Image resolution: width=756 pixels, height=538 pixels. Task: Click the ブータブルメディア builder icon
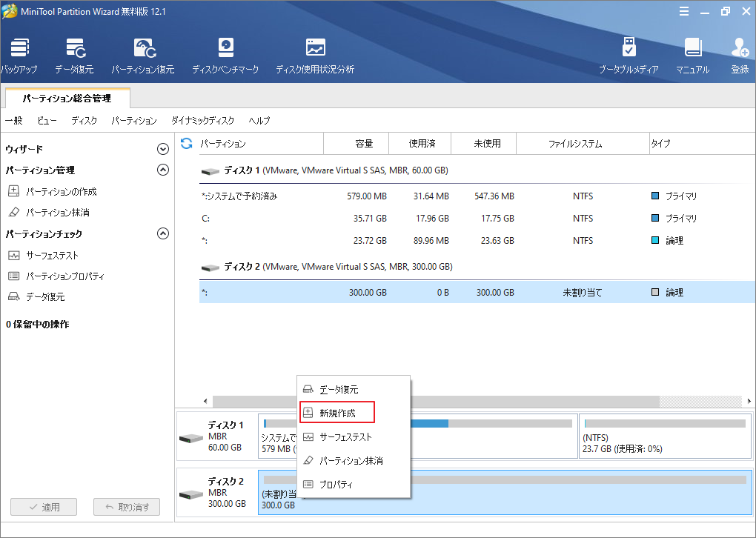coord(629,52)
